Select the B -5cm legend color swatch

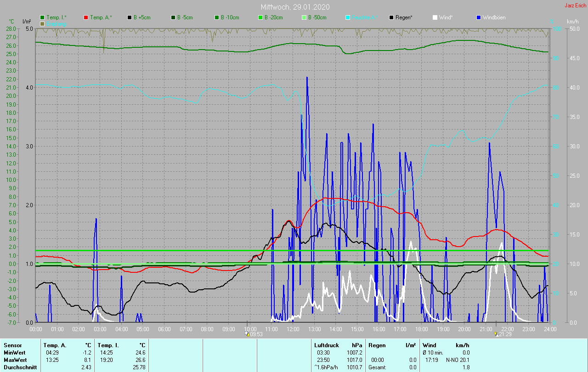(173, 17)
